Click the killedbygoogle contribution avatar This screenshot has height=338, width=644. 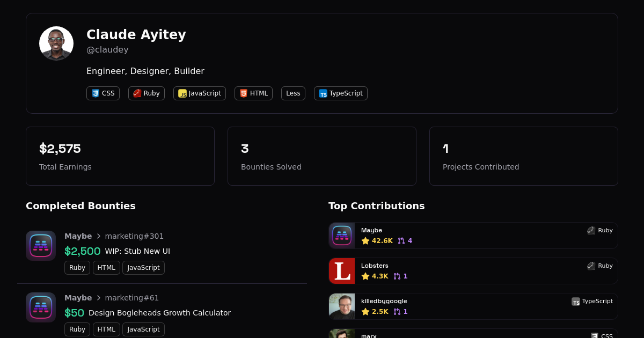click(342, 306)
